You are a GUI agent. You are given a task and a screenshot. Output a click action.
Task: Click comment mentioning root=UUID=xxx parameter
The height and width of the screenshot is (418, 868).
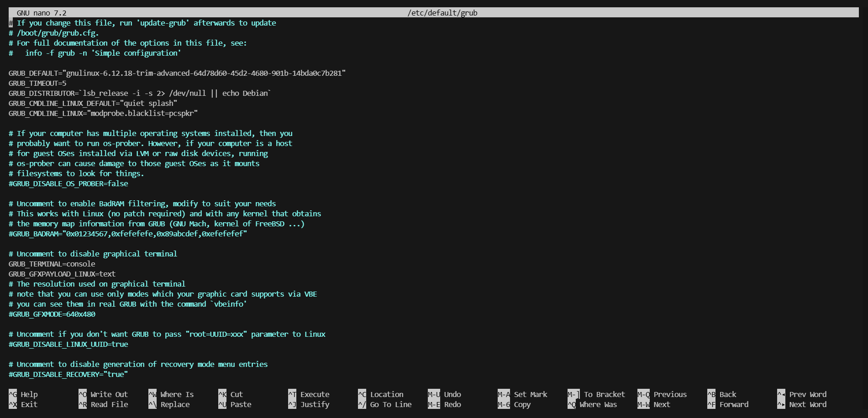point(167,334)
